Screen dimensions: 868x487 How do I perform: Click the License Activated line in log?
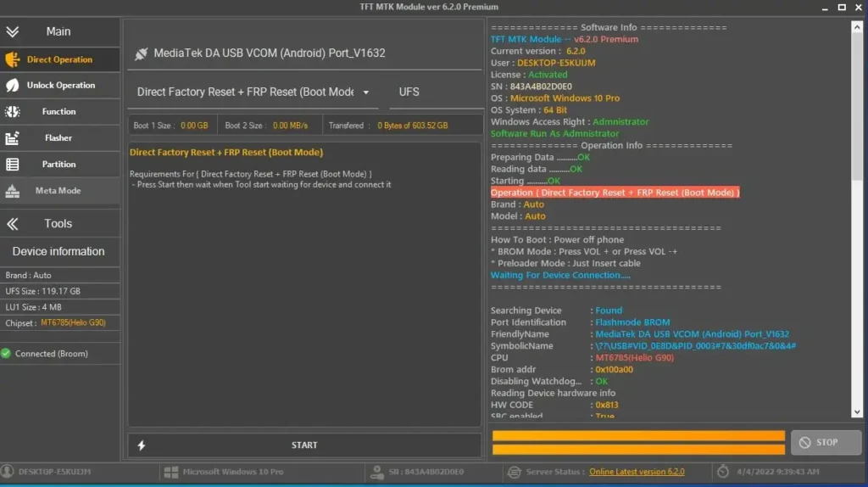tap(529, 75)
